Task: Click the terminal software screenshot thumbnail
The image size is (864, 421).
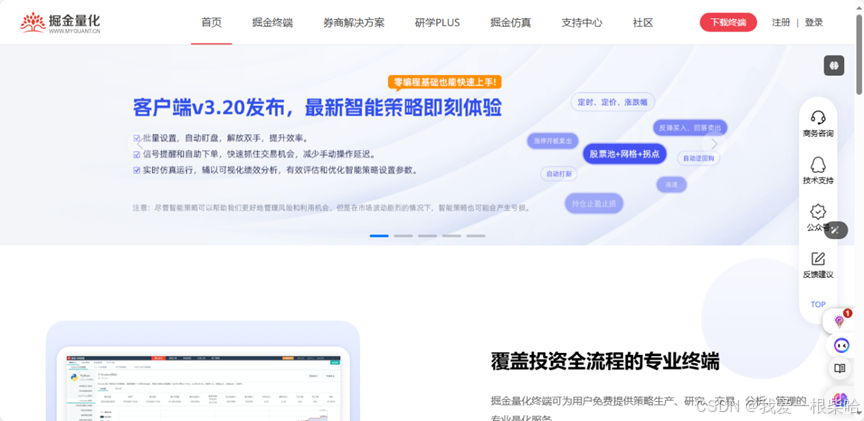Action: pos(203,387)
